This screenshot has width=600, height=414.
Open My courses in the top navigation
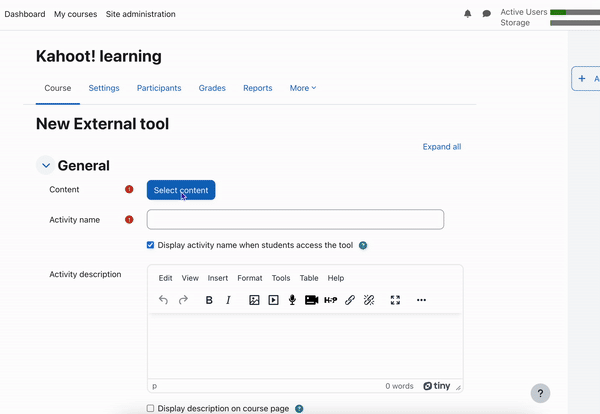click(x=75, y=14)
